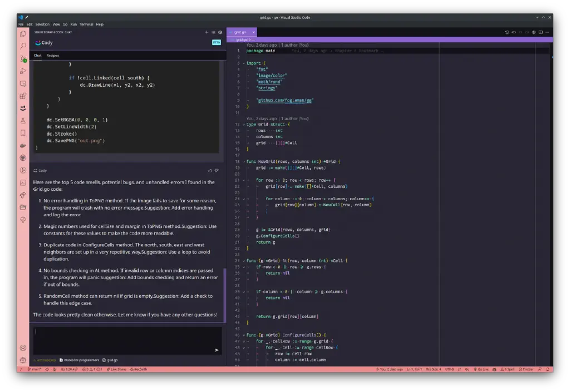Collapse the NewGrid function fold arrow on line 18
This screenshot has width=570, height=392.
pyautogui.click(x=244, y=161)
